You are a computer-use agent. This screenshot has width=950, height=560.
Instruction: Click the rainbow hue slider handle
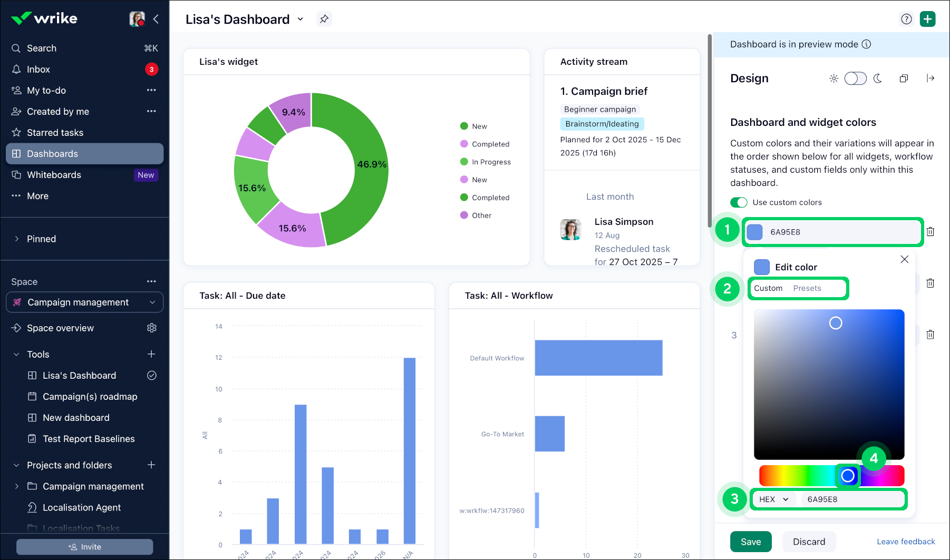pos(848,476)
